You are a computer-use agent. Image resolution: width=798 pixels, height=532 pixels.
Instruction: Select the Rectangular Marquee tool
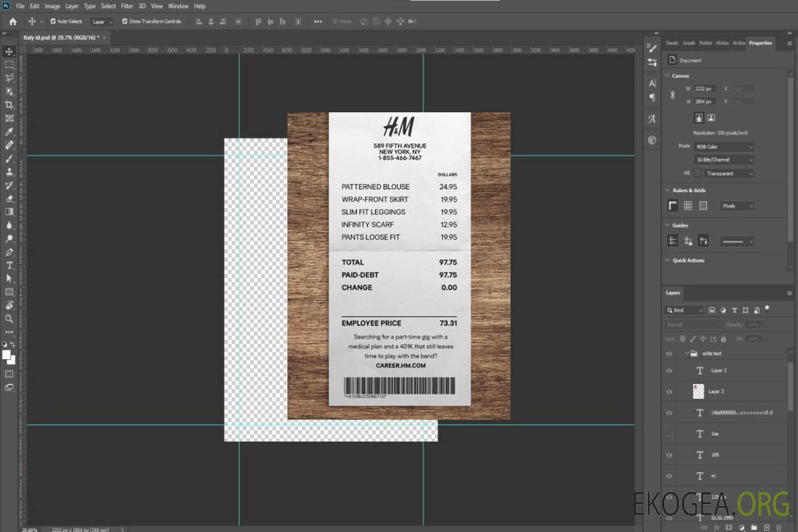9,65
